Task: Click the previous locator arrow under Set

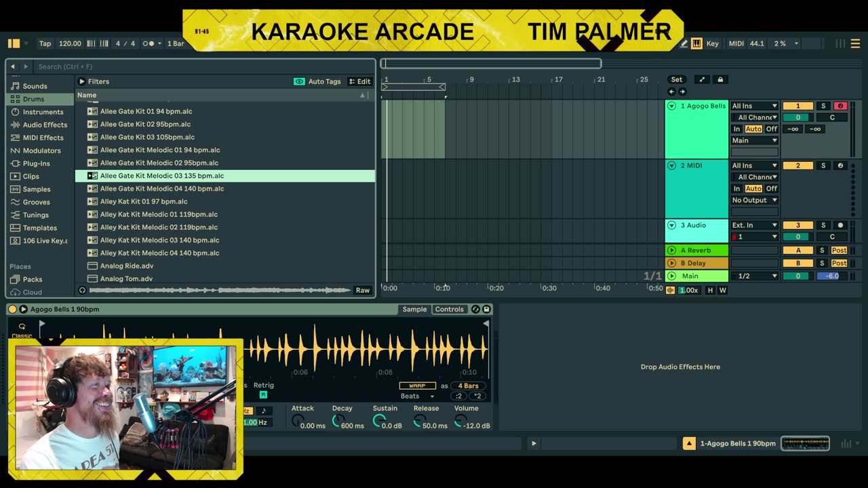Action: tap(671, 91)
